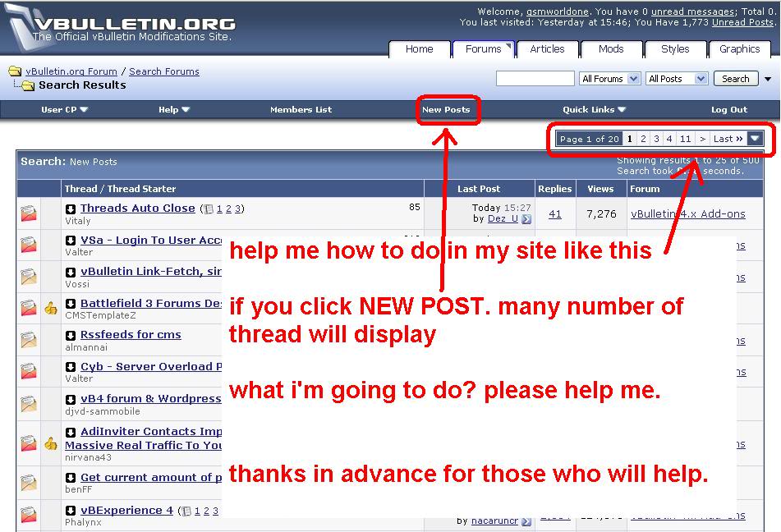Viewport: 781px width, 532px height.
Task: Click New Posts in the navbar
Action: point(446,109)
